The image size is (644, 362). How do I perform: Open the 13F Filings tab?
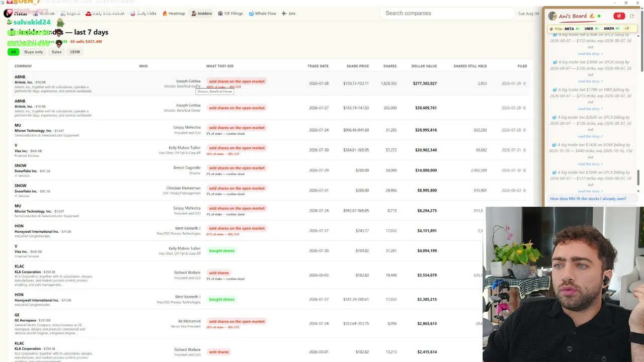[230, 13]
